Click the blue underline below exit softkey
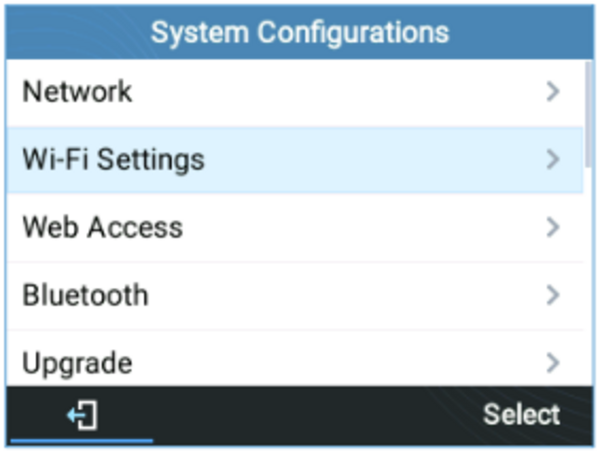 pyautogui.click(x=82, y=441)
